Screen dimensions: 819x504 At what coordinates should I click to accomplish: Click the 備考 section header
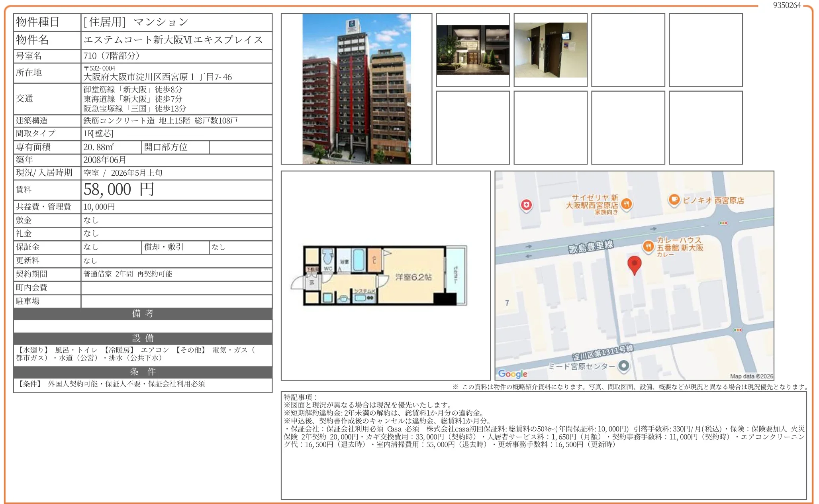[x=143, y=314]
